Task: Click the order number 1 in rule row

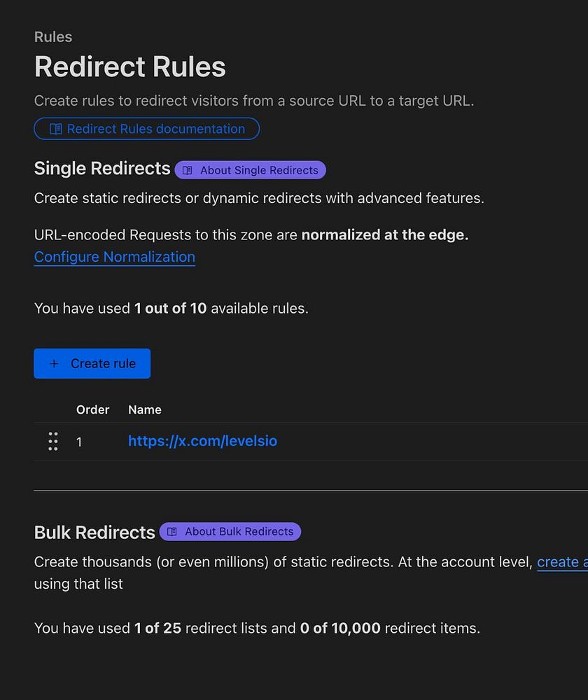Action: [x=79, y=442]
